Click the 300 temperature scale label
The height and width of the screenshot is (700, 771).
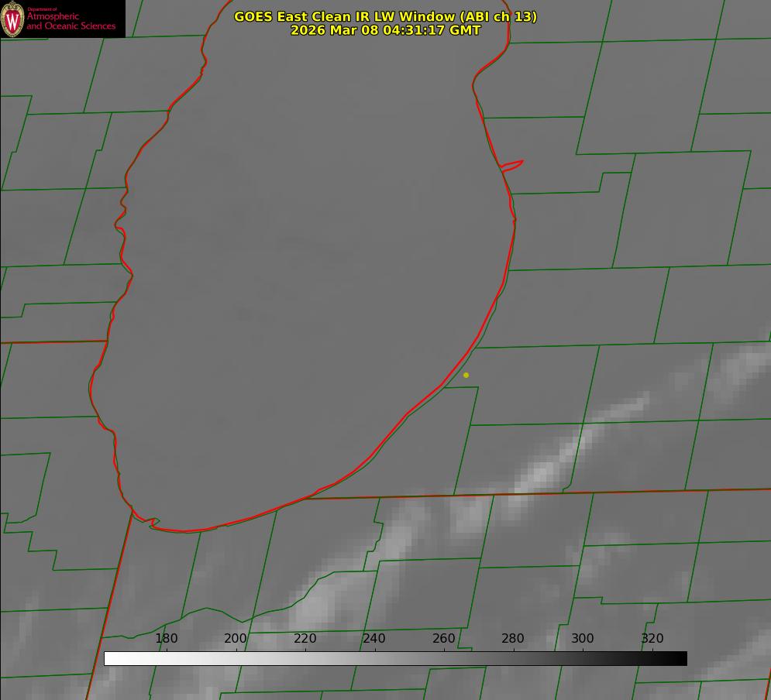583,638
